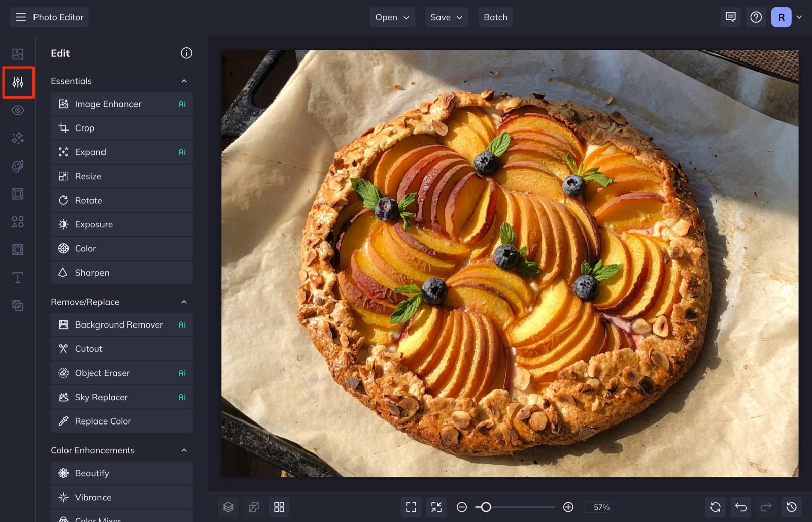Open the Save dropdown menu

click(x=446, y=17)
